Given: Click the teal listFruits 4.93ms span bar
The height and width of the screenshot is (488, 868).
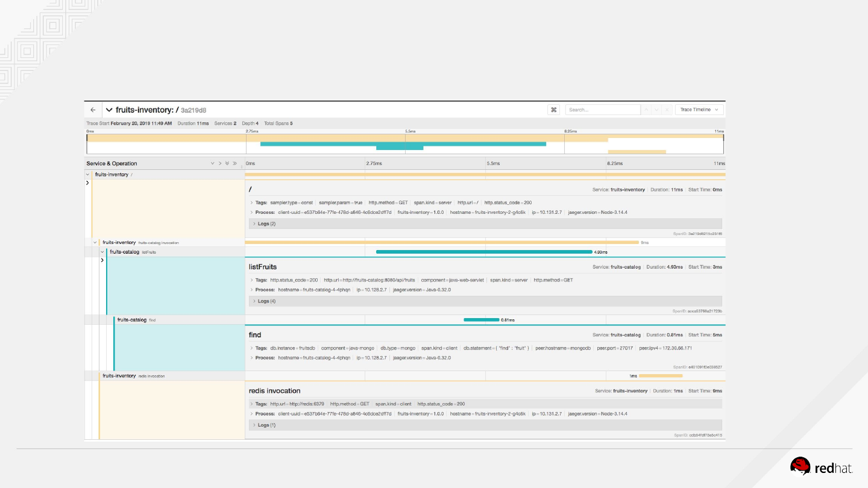Looking at the screenshot, I should tap(484, 252).
